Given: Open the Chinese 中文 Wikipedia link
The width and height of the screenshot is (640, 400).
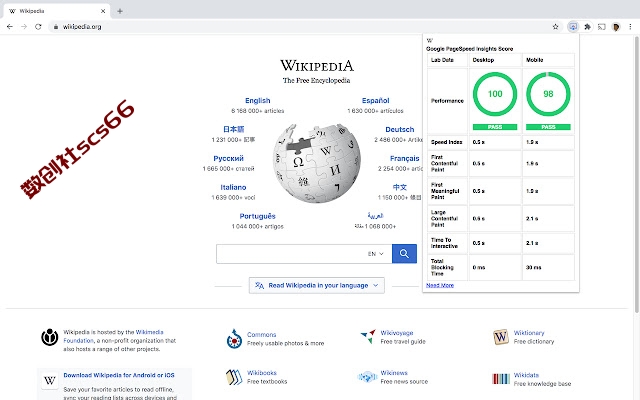Looking at the screenshot, I should [x=400, y=187].
